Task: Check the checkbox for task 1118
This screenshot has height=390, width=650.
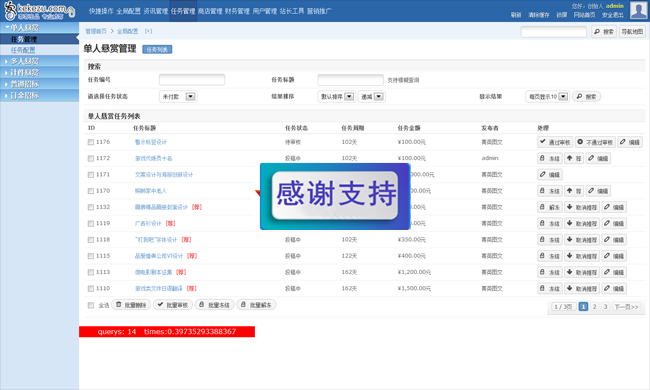Action: coord(91,240)
